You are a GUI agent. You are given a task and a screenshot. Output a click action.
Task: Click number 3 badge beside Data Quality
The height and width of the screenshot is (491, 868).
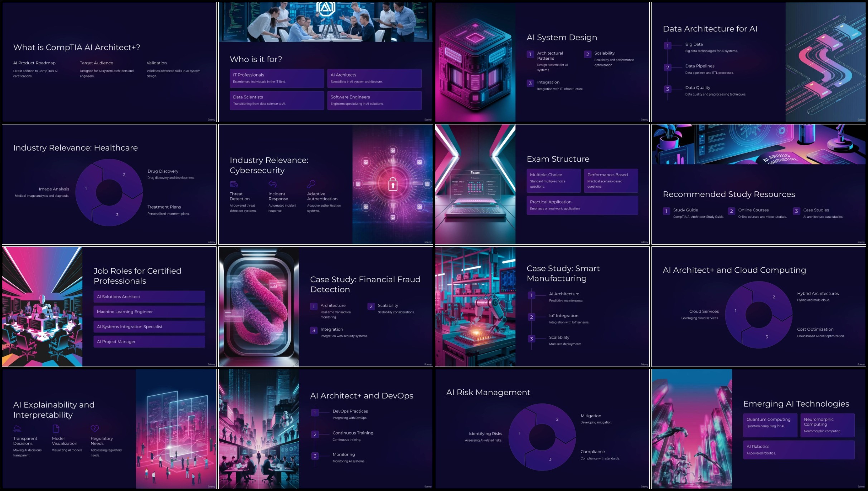tap(667, 89)
